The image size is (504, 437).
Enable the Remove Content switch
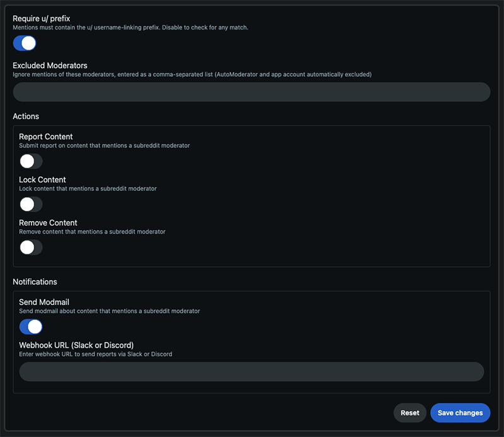[x=31, y=247]
